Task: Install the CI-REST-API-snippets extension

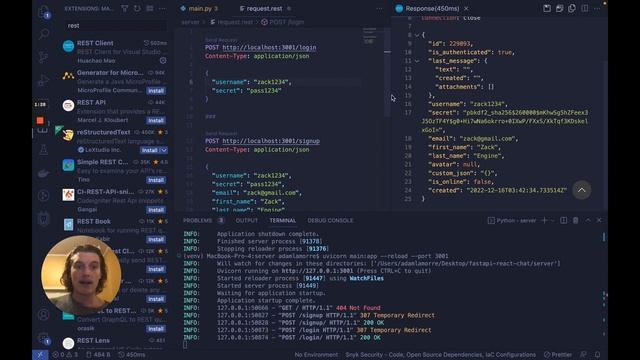Action: pos(156,210)
